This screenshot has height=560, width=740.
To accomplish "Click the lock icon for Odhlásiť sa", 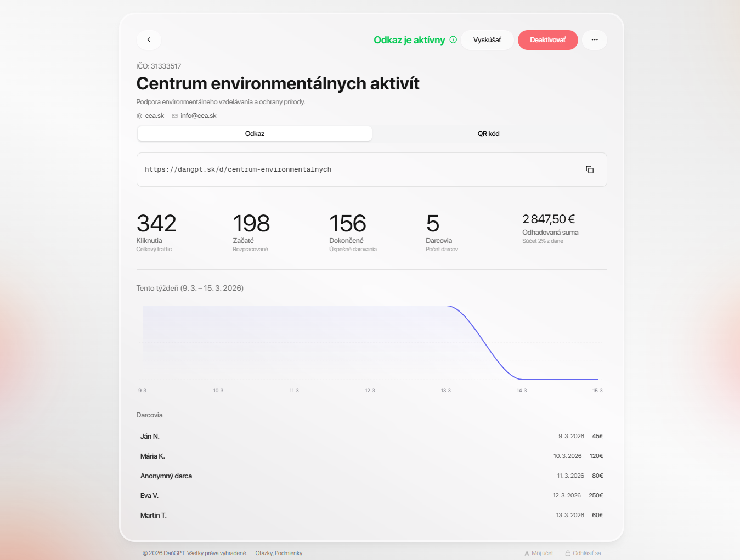I will tap(568, 553).
